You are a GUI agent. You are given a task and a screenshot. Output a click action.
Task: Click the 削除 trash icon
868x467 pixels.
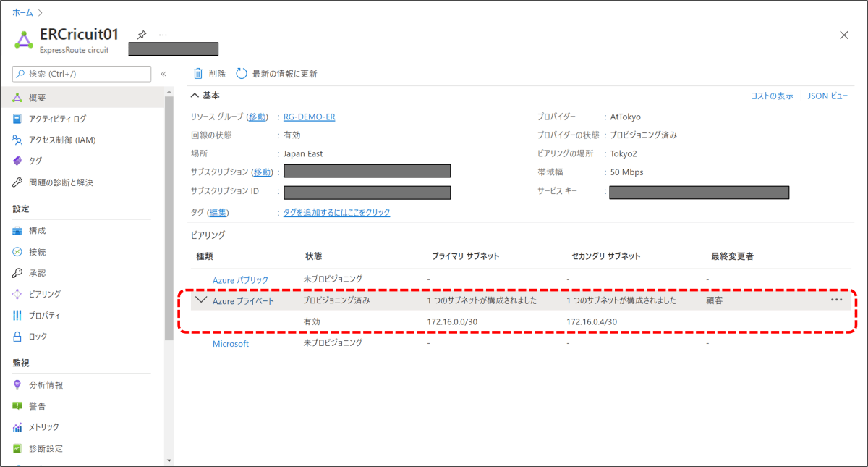point(198,73)
